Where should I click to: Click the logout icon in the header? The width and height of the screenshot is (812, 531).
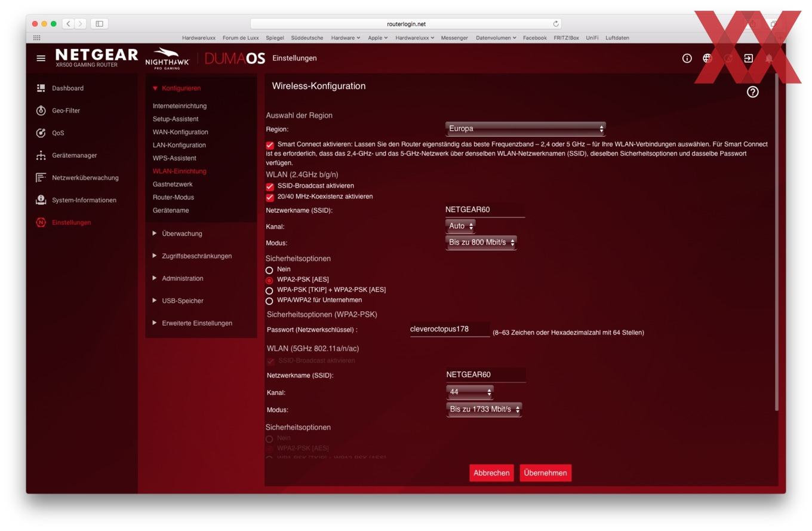748,58
